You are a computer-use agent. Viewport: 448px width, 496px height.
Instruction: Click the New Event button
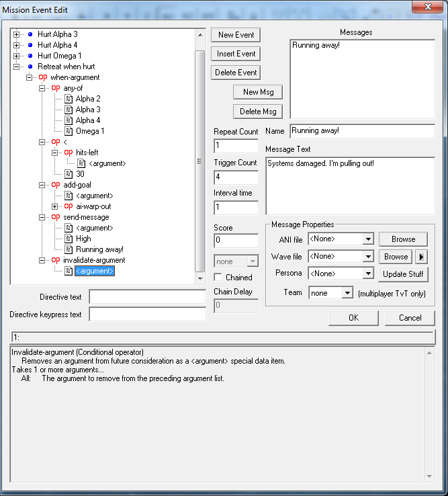tap(235, 35)
